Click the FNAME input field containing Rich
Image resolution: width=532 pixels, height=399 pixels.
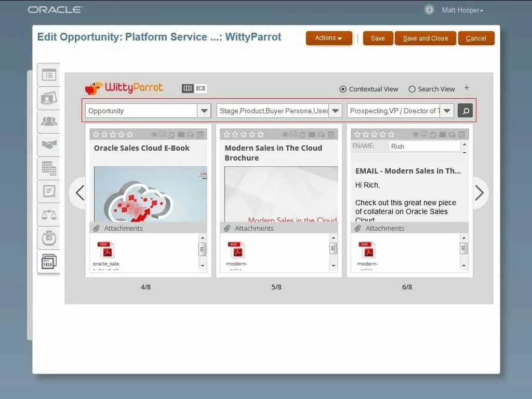424,147
